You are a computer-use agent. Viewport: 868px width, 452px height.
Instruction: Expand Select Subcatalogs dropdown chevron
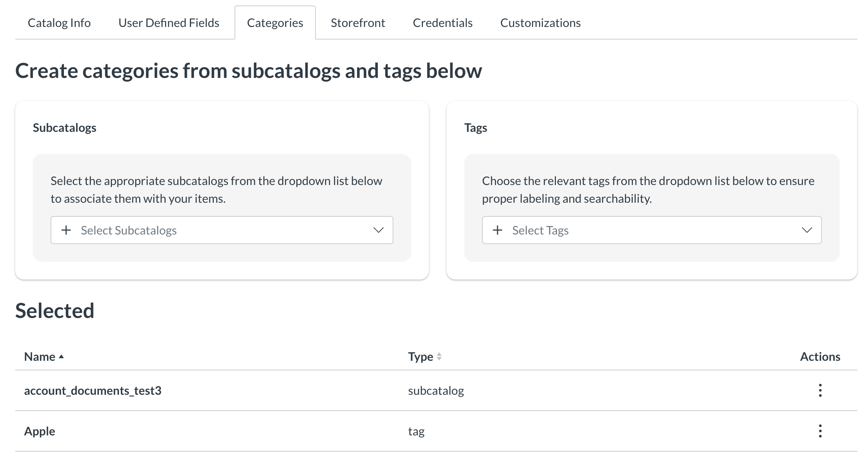(378, 230)
